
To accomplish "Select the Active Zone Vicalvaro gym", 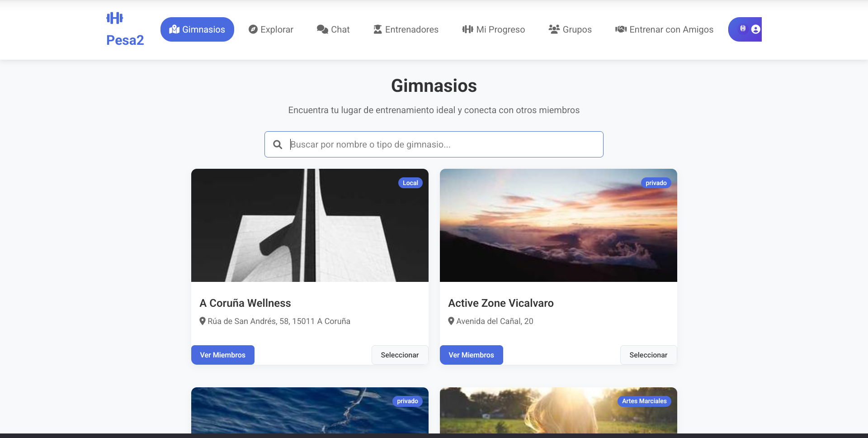I will (x=648, y=355).
